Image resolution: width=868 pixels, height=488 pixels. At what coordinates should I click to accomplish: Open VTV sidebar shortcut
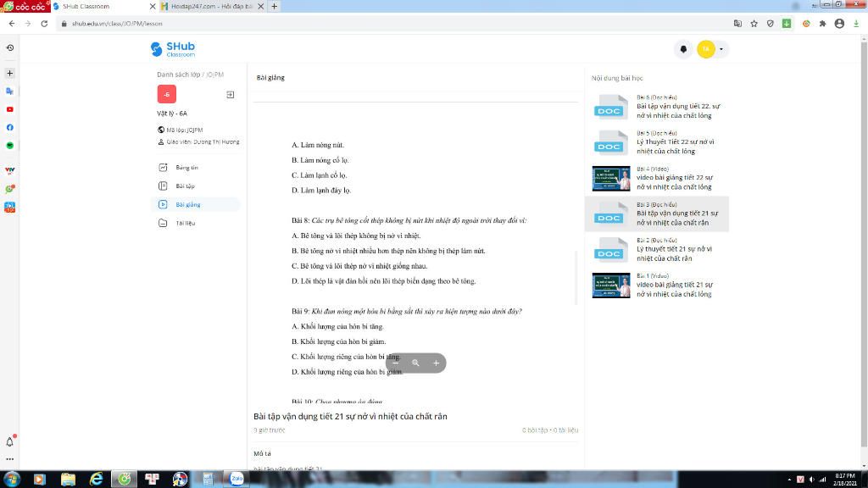click(x=10, y=170)
